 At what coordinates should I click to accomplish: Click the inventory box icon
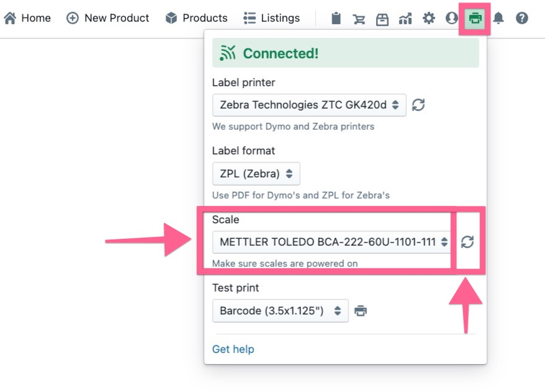(x=382, y=19)
